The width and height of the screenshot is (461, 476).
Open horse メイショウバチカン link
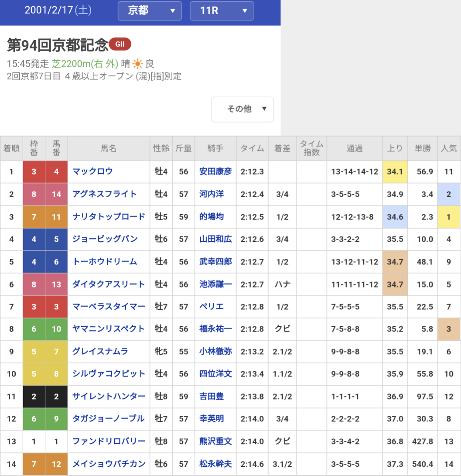[x=109, y=464]
